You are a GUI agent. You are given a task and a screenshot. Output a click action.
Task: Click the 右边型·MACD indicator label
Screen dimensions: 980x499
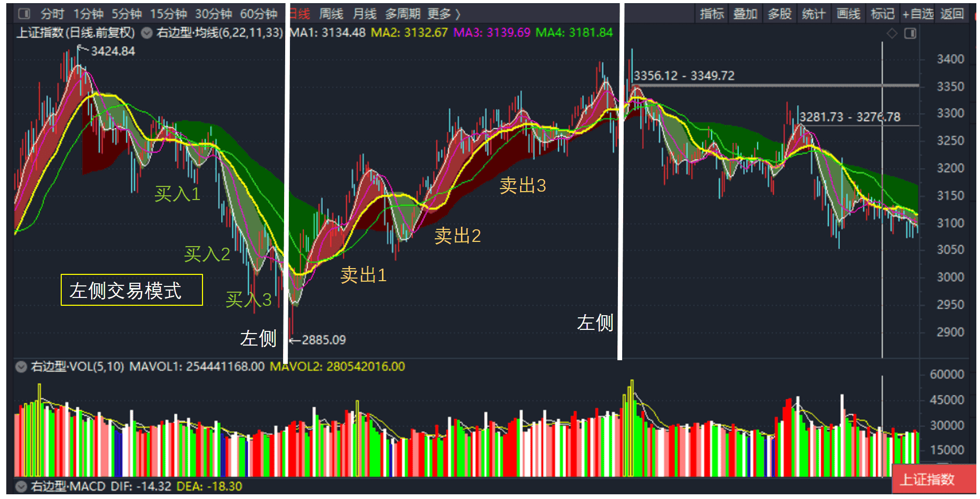[68, 486]
